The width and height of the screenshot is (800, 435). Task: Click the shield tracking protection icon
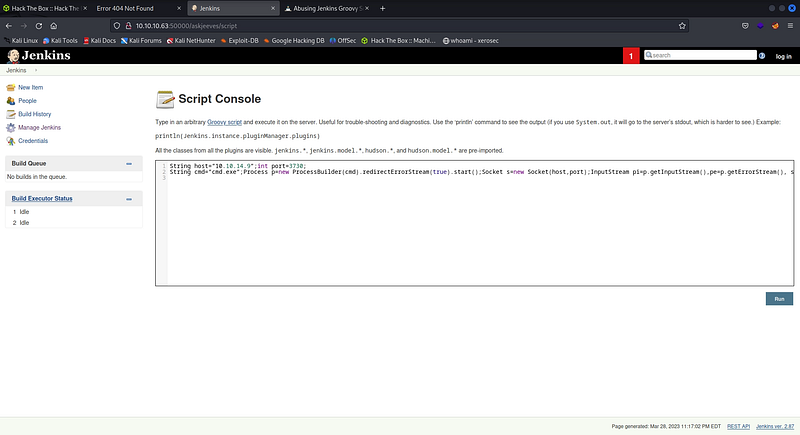[x=117, y=25]
